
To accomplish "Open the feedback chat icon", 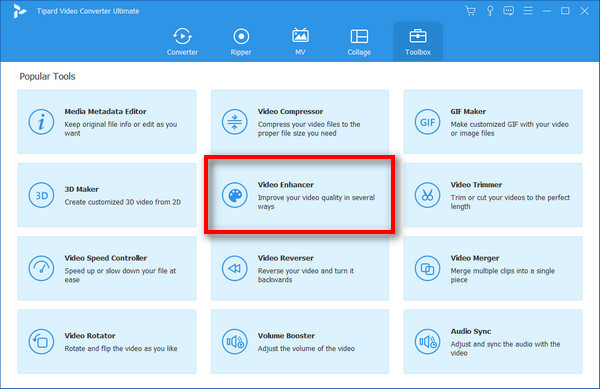I will click(509, 11).
